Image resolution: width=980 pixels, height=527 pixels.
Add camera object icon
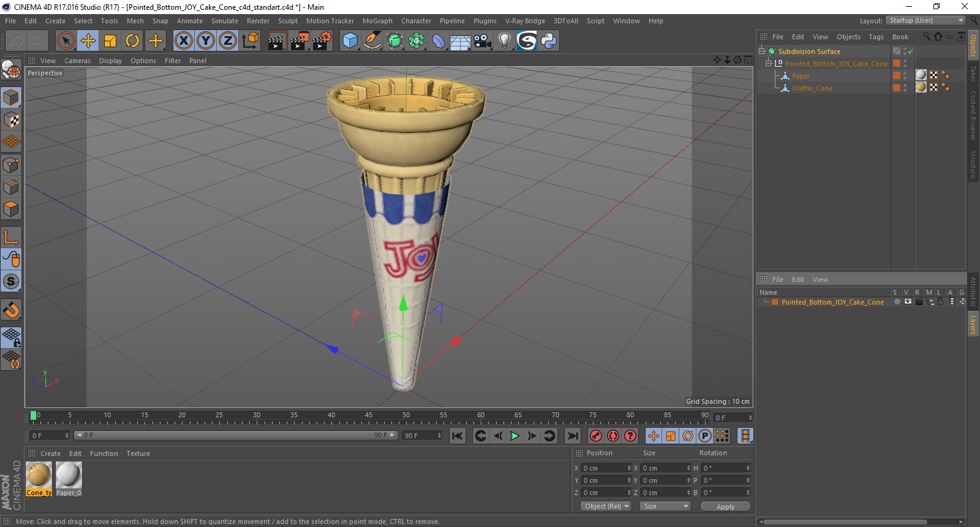click(x=483, y=41)
